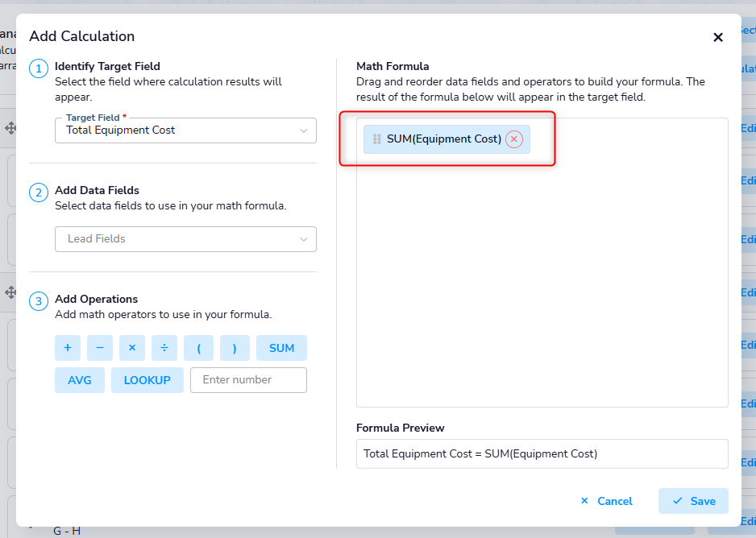Viewport: 756px width, 538px height.
Task: Insert the minus operator
Action: click(x=100, y=348)
